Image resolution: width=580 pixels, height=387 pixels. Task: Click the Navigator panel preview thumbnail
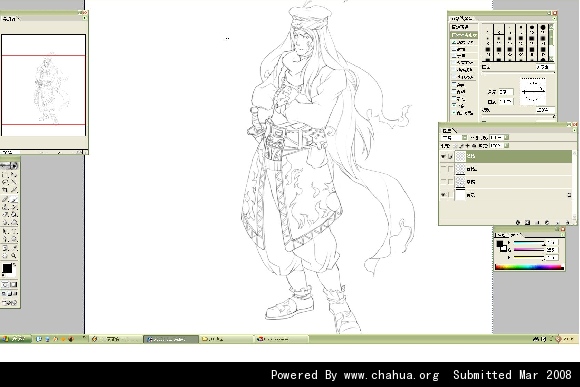click(x=44, y=85)
